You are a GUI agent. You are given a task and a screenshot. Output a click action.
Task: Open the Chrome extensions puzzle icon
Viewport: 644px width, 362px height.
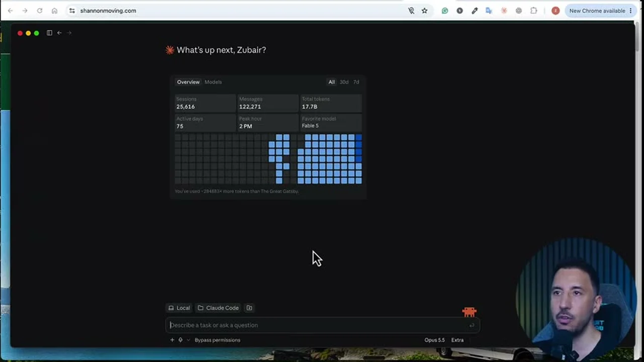[x=534, y=11]
